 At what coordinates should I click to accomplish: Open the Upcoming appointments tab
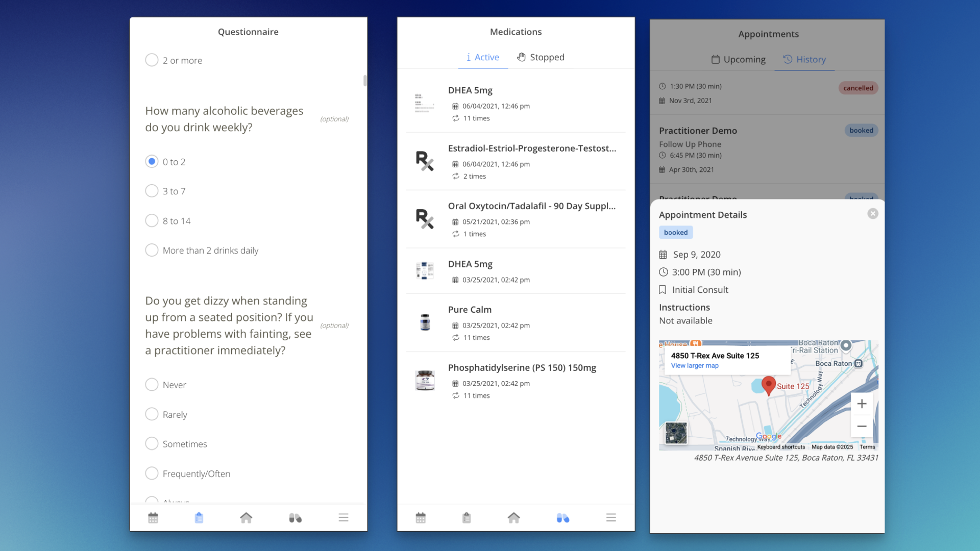tap(738, 59)
